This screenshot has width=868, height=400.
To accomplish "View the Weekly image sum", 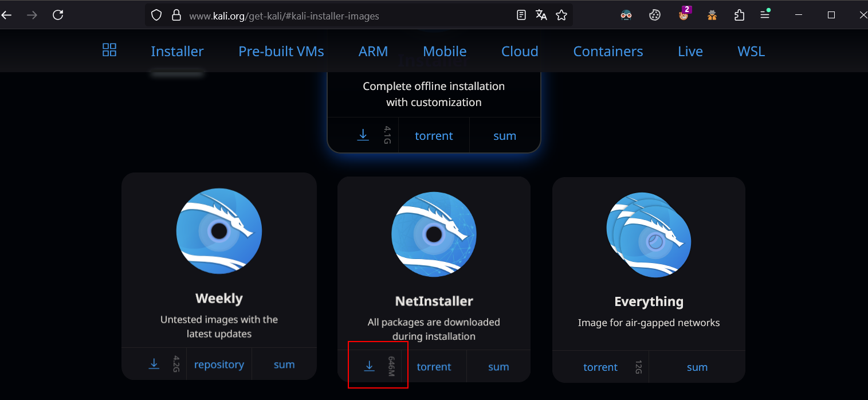I will 284,364.
